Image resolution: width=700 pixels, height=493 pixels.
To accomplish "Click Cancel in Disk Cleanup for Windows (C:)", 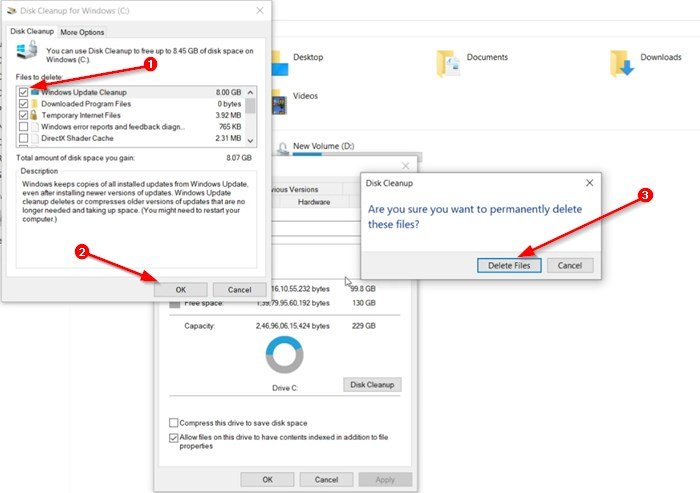I will click(240, 289).
